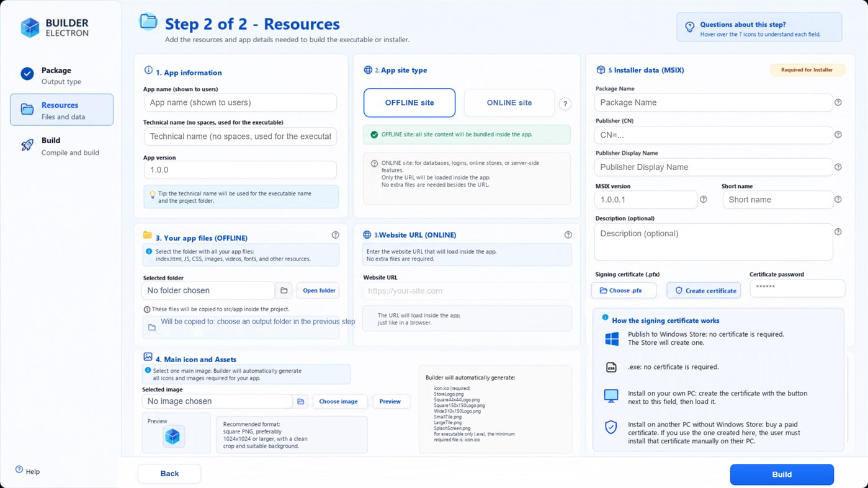The width and height of the screenshot is (868, 488).
Task: Focus the Package Name input field
Action: [x=714, y=102]
